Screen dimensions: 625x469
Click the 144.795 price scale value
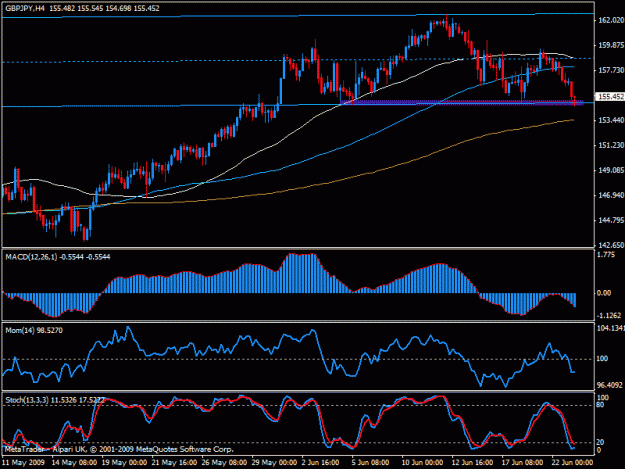610,220
